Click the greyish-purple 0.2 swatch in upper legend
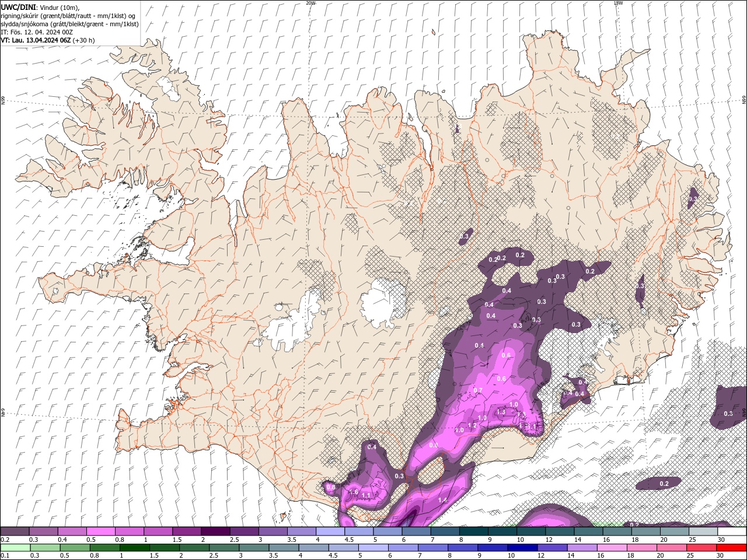Screen dimensions: 747x560 pyautogui.click(x=15, y=531)
